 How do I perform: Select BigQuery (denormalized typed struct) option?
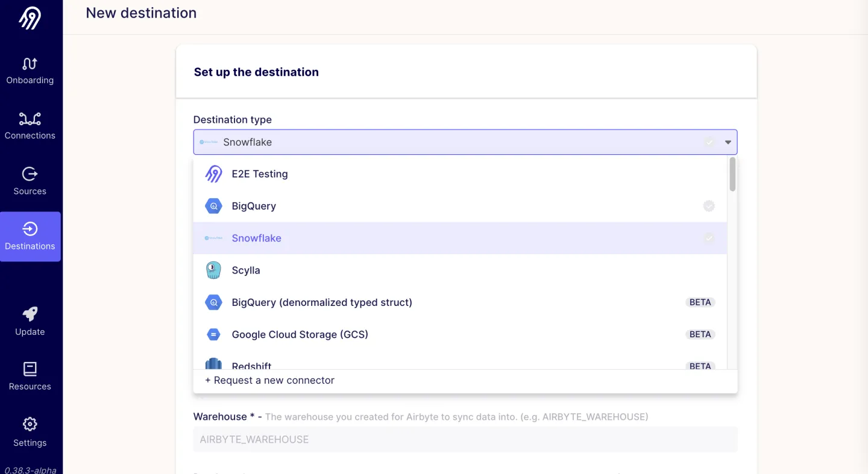pyautogui.click(x=322, y=302)
